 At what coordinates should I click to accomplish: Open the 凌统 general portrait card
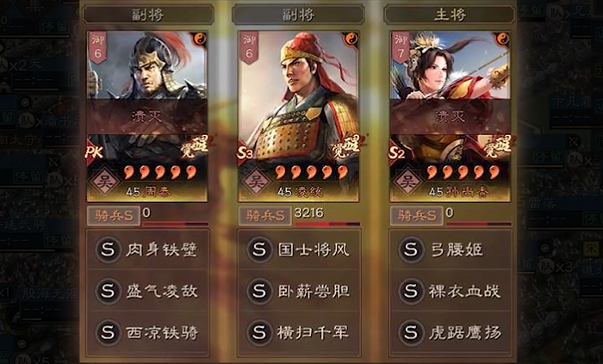pyautogui.click(x=298, y=116)
